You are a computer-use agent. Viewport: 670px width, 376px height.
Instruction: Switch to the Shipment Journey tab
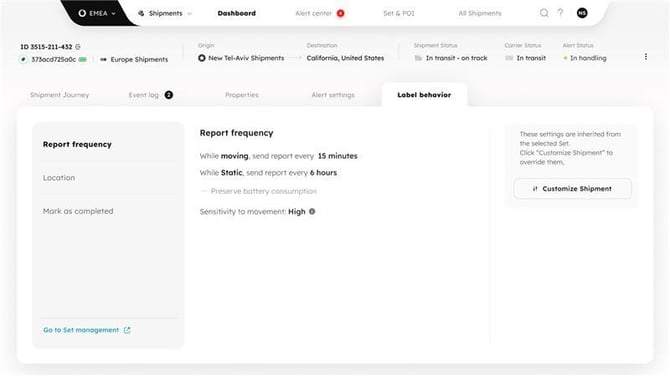point(59,95)
